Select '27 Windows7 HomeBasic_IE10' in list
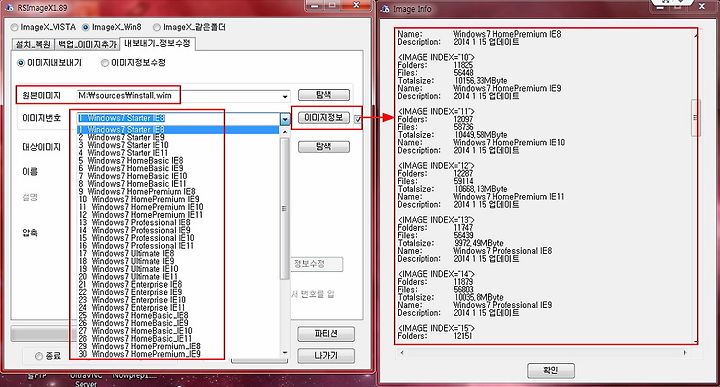The image size is (720, 387). point(178,331)
